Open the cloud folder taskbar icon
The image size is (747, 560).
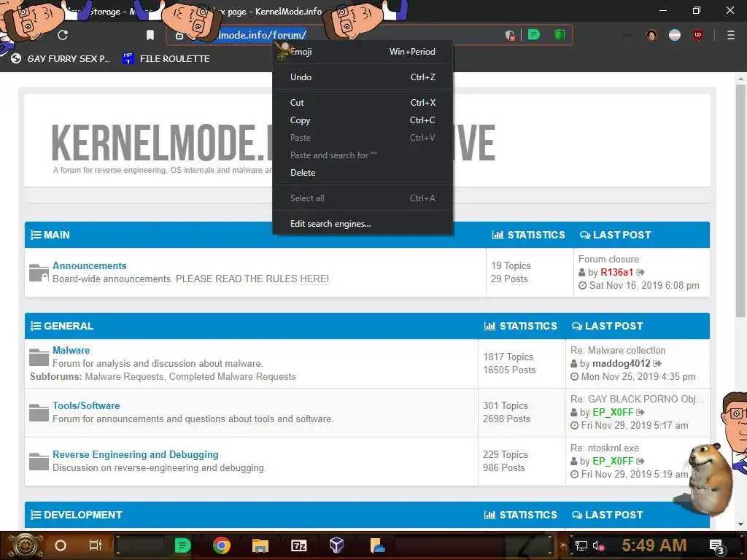(x=376, y=545)
